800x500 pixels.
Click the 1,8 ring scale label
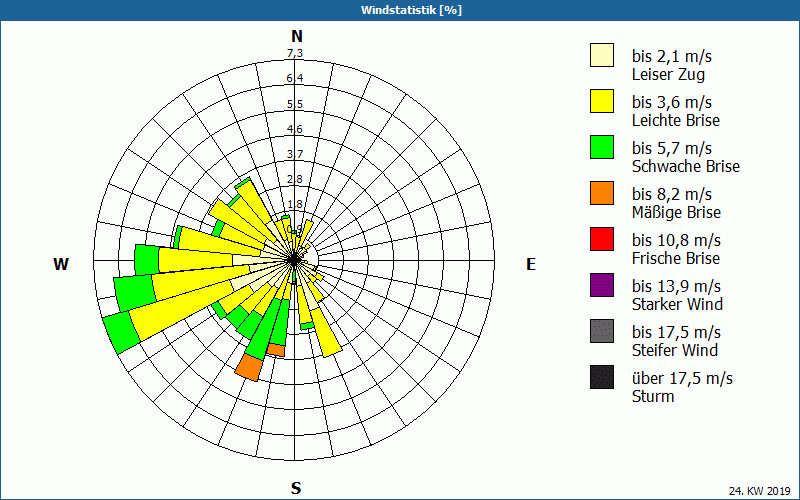click(x=295, y=204)
